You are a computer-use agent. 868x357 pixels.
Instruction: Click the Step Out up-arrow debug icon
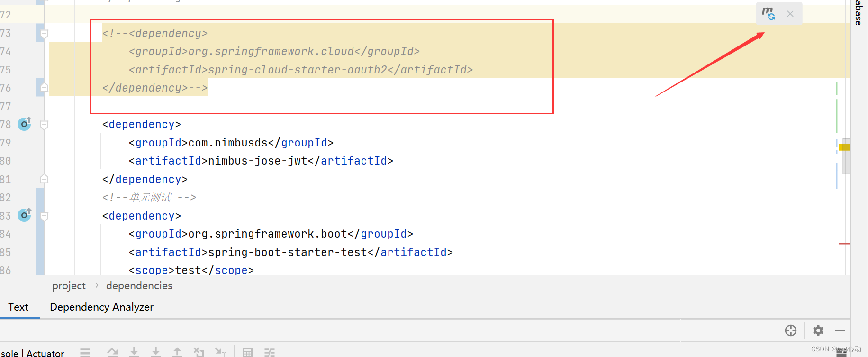(x=177, y=352)
